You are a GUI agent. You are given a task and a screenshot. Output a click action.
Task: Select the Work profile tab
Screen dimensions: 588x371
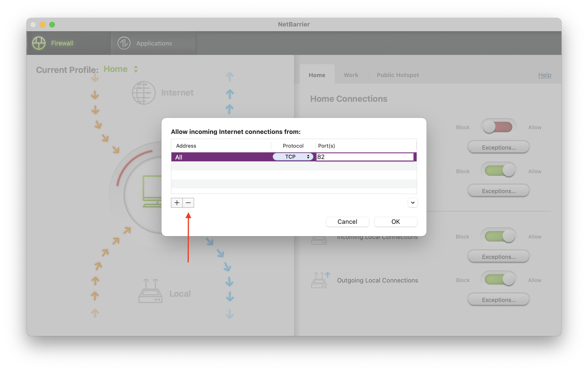tap(351, 75)
